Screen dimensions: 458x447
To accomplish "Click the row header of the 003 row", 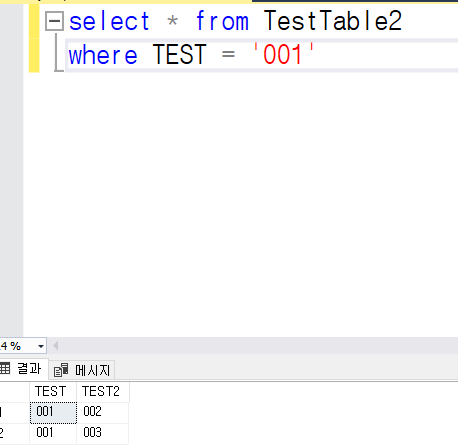I will point(15,433).
